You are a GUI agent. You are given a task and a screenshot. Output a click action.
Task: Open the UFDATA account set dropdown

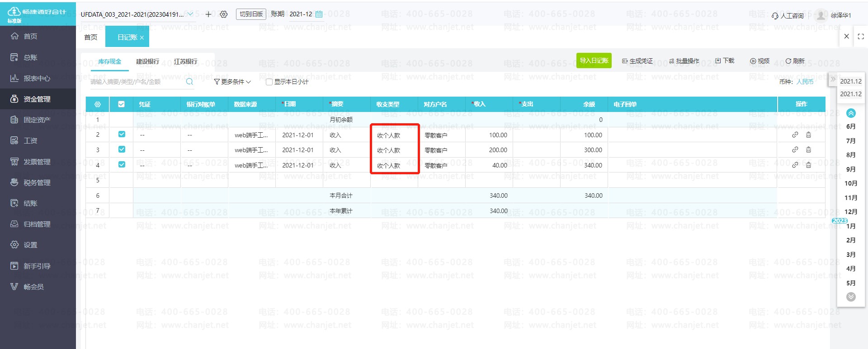(x=190, y=14)
